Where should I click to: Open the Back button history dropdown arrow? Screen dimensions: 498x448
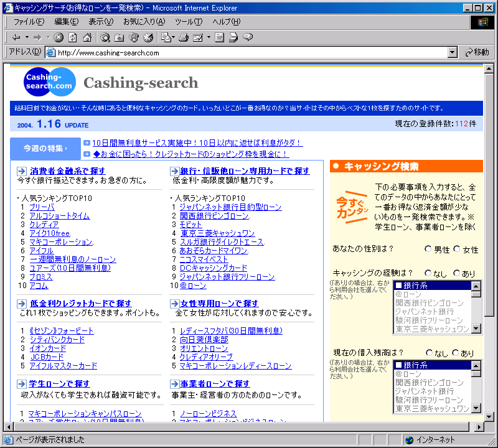27,37
